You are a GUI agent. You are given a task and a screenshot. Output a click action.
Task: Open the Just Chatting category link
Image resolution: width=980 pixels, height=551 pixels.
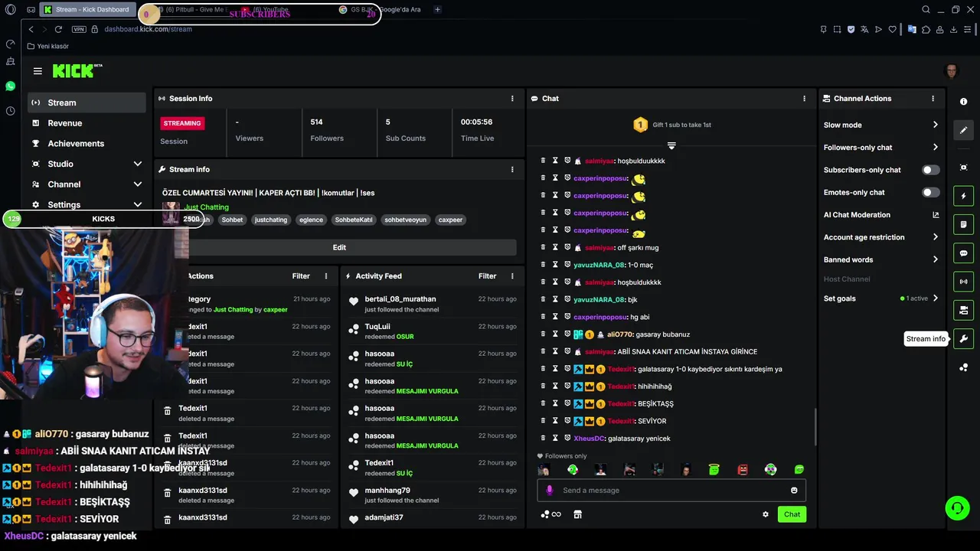pyautogui.click(x=206, y=207)
